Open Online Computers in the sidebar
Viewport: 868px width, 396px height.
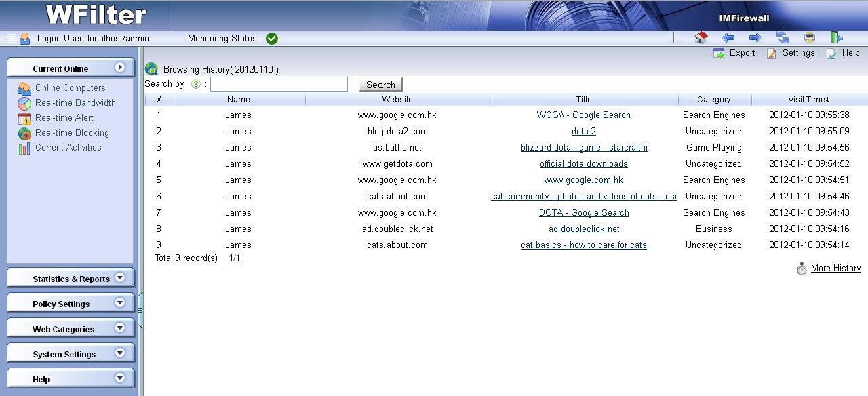(x=70, y=88)
